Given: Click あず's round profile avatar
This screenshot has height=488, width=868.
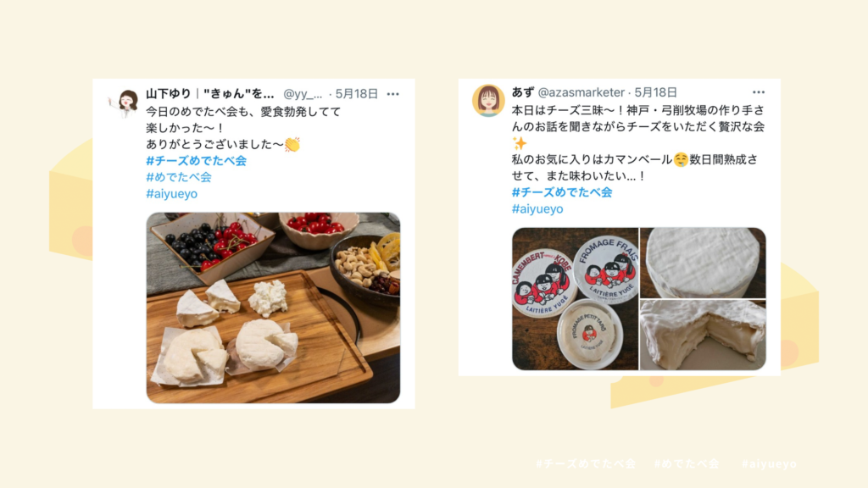Looking at the screenshot, I should [488, 101].
